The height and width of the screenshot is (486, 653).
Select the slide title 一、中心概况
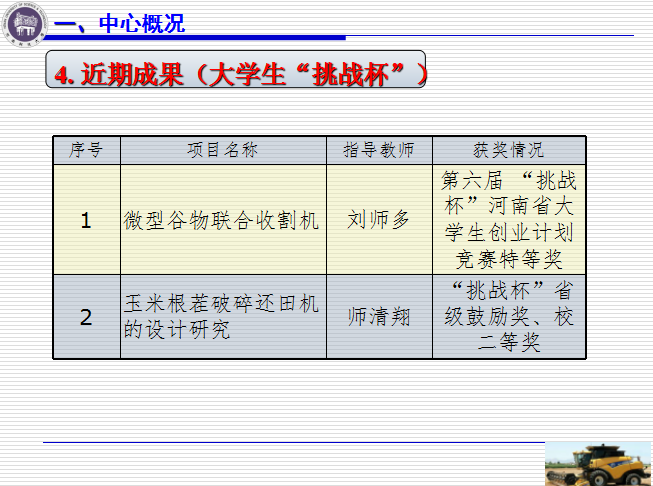pos(119,24)
